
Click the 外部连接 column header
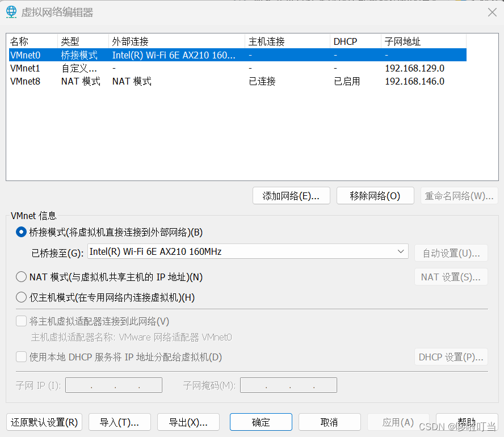(177, 41)
